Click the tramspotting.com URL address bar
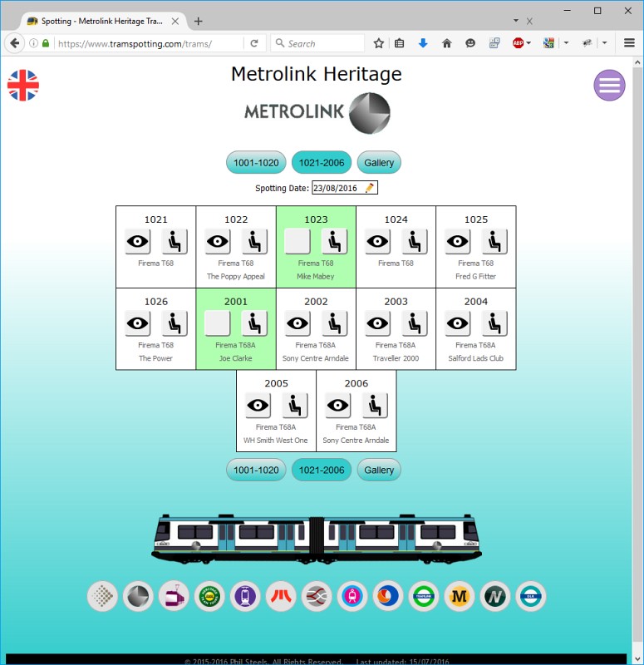 [x=149, y=43]
